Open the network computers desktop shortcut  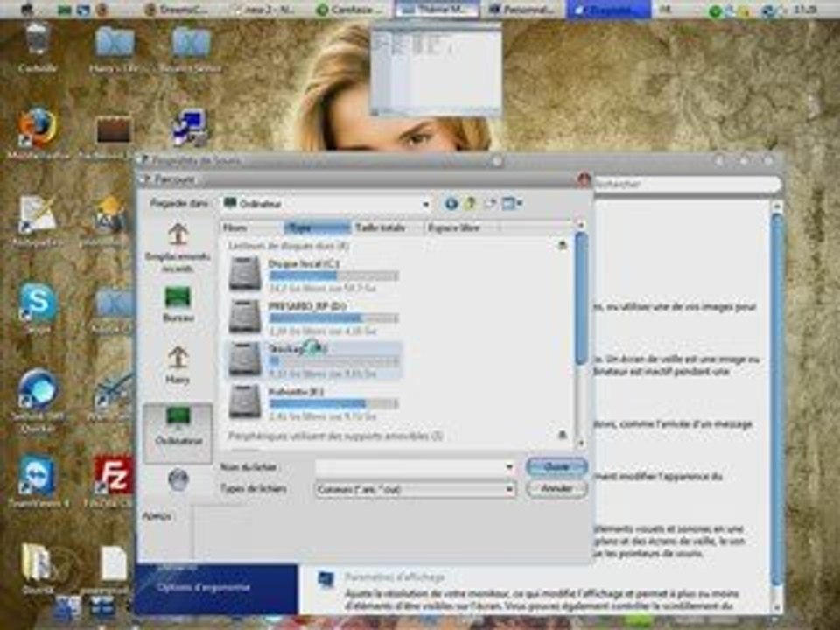point(189,129)
